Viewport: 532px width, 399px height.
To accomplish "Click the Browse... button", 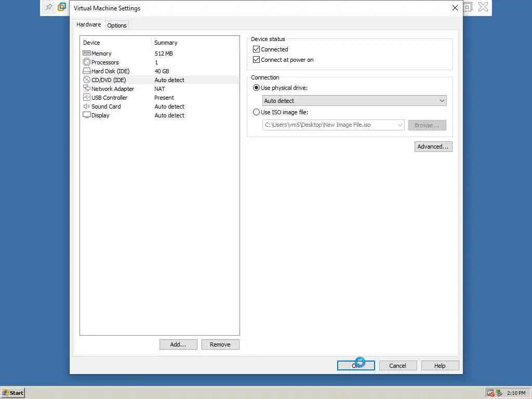I will (427, 125).
